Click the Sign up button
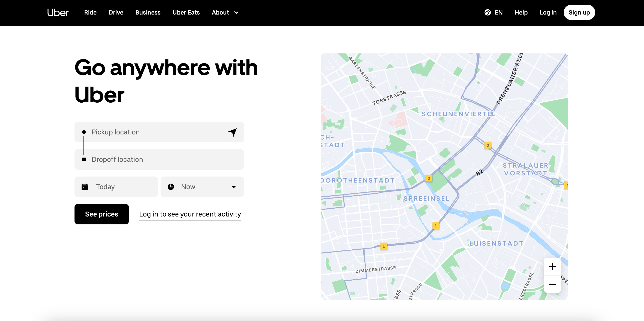Screen dimensions: 644x321 579,12
